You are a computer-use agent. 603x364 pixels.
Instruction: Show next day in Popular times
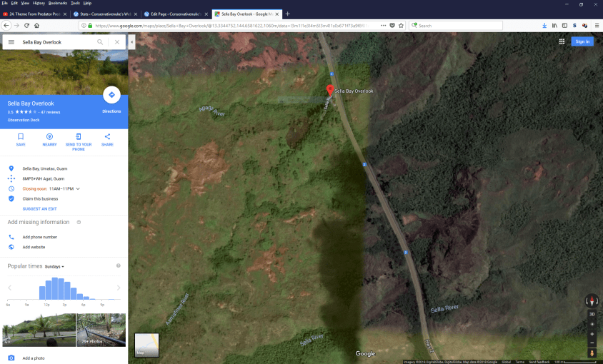(119, 288)
